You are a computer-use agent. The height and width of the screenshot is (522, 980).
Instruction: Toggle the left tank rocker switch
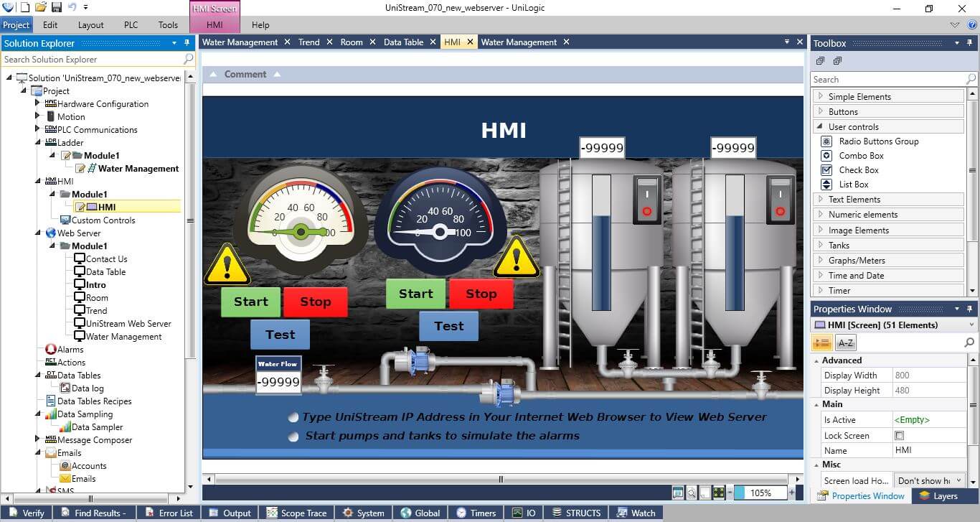646,200
